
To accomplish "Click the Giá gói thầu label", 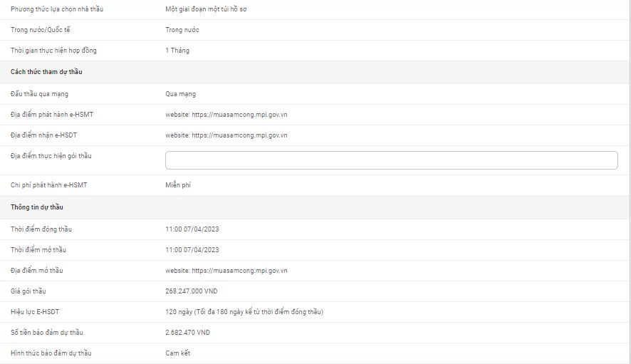I will click(x=28, y=291).
